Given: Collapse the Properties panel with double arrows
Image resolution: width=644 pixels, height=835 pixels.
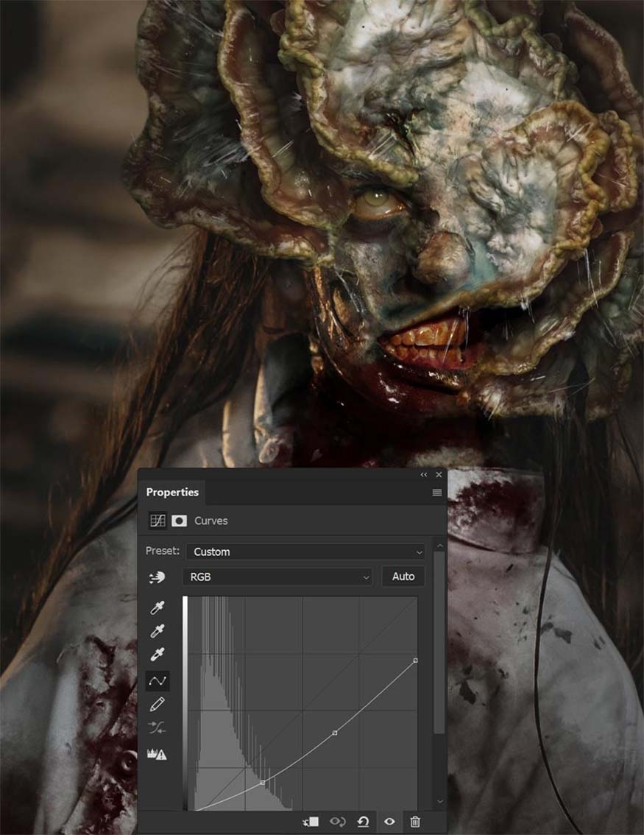Looking at the screenshot, I should pos(424,474).
